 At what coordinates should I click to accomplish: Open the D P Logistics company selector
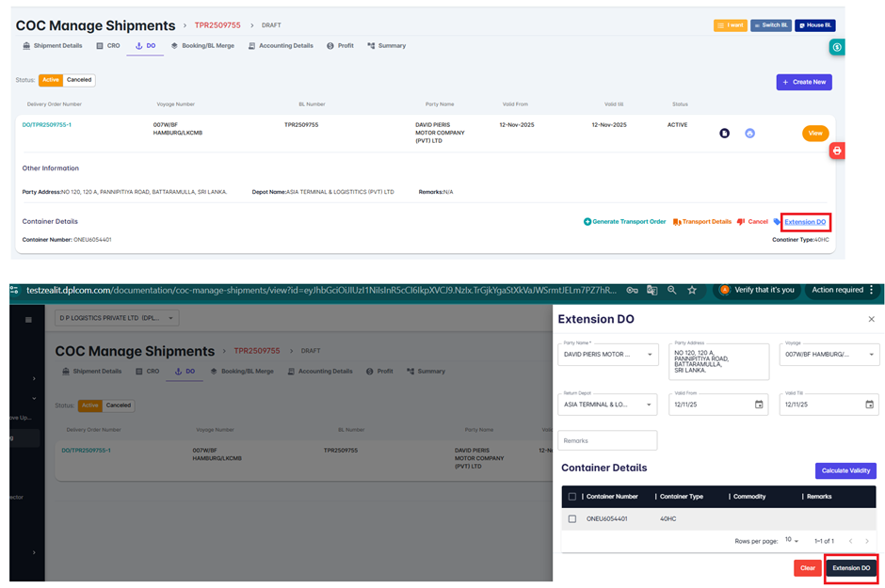pyautogui.click(x=118, y=319)
